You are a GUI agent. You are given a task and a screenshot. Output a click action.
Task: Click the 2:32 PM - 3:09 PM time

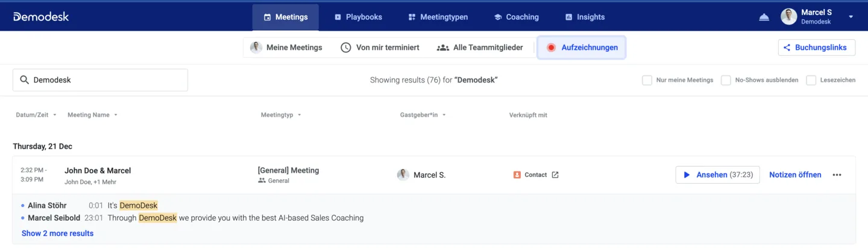pos(34,175)
